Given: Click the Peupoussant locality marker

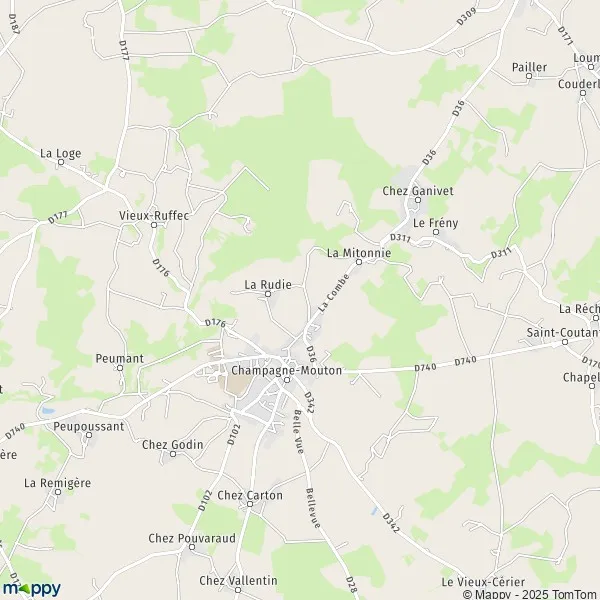Looking at the screenshot, I should pos(89,435).
